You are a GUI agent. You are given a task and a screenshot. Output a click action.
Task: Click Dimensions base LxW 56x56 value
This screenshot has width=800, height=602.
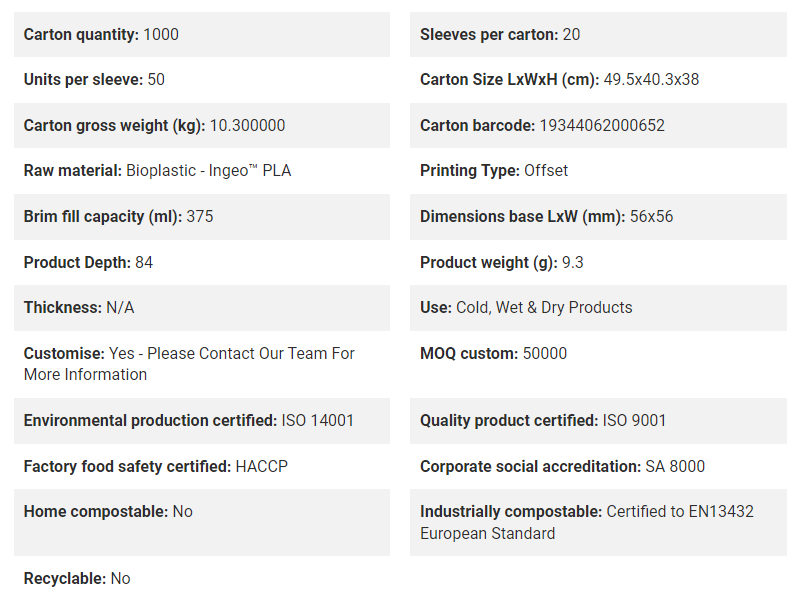click(651, 216)
